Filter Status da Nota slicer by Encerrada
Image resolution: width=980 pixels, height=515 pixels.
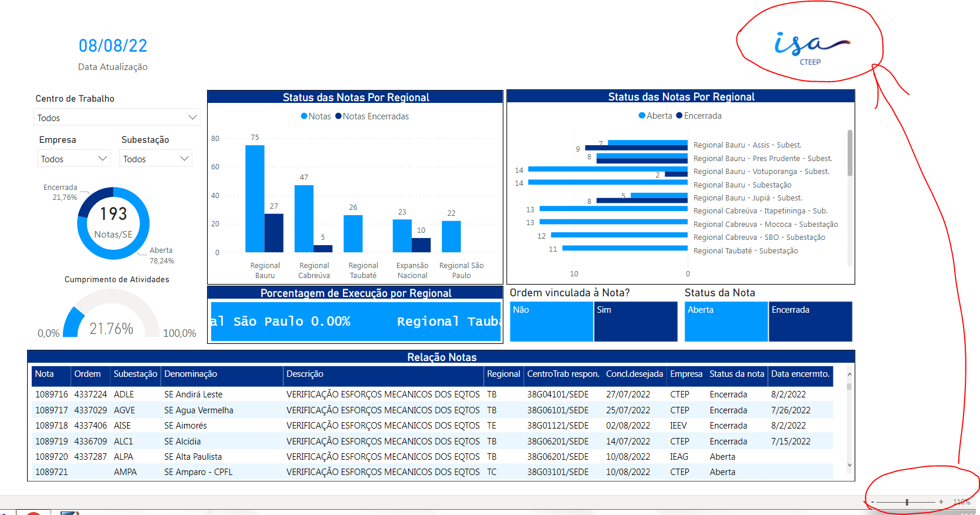click(x=810, y=321)
